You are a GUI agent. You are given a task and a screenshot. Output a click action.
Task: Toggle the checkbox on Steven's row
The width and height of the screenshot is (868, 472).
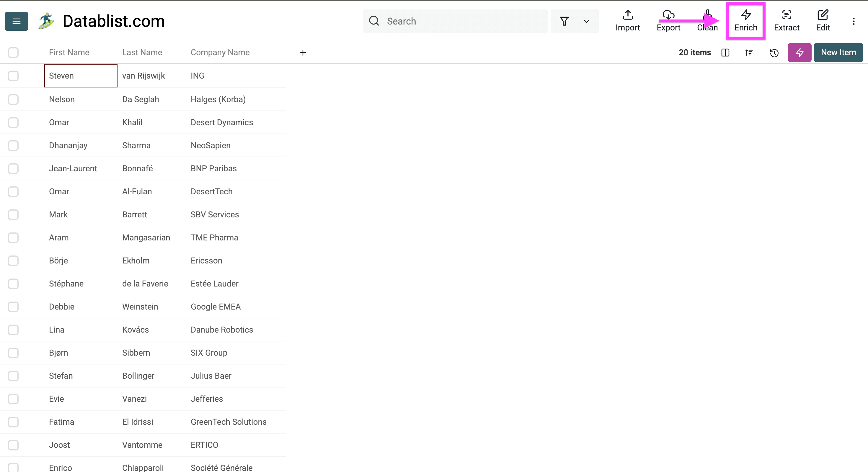[x=13, y=76]
